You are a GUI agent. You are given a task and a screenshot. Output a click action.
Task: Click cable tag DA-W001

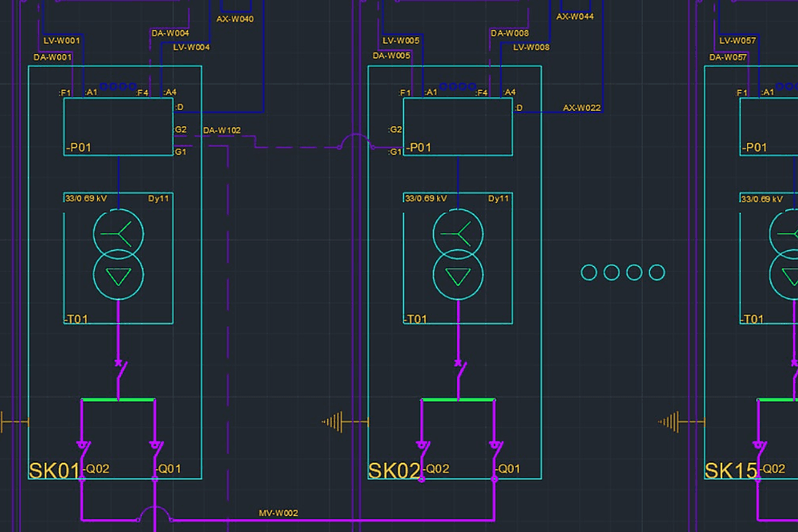(x=53, y=57)
